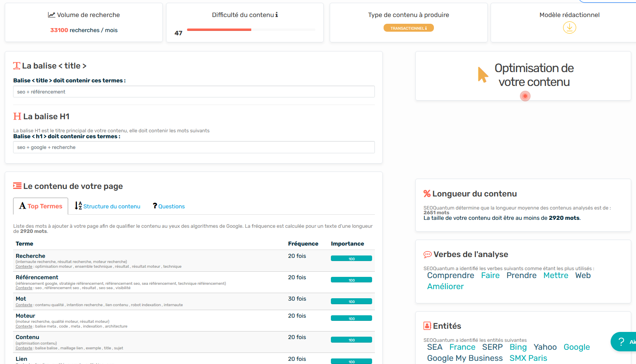Click the Entités contact card icon
The height and width of the screenshot is (364, 636).
point(427,326)
